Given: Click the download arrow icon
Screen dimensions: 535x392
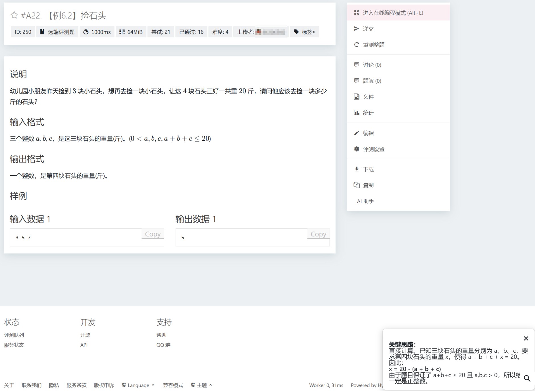Looking at the screenshot, I should pos(356,169).
